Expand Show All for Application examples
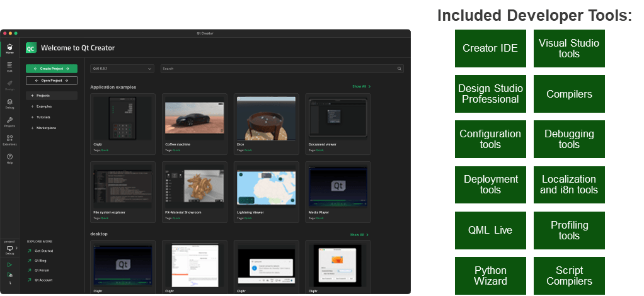This screenshot has width=644, height=296. tap(361, 86)
